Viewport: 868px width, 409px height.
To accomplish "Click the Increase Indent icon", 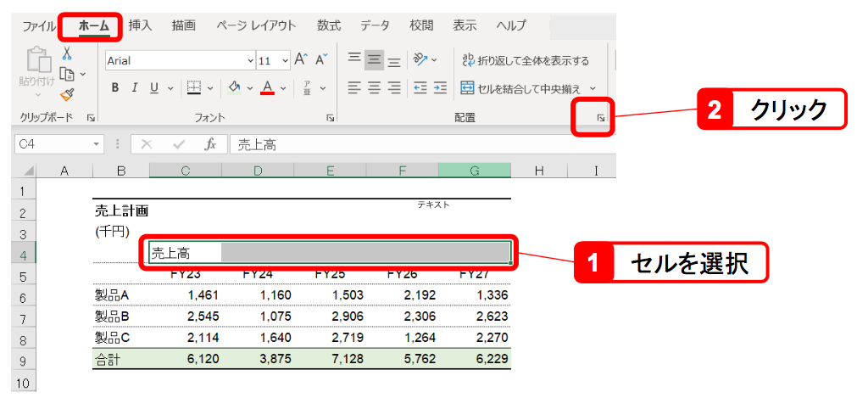I will click(x=440, y=87).
